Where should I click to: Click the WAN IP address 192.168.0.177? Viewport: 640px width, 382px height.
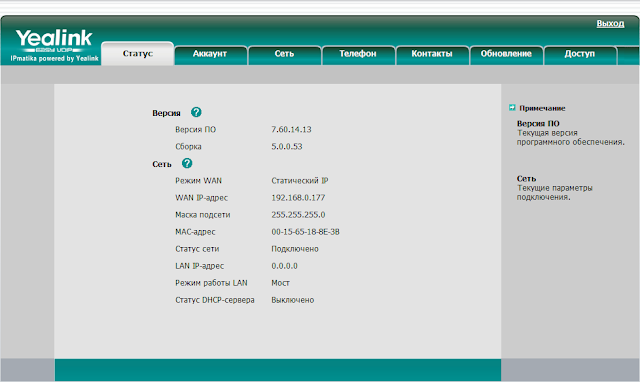point(298,198)
